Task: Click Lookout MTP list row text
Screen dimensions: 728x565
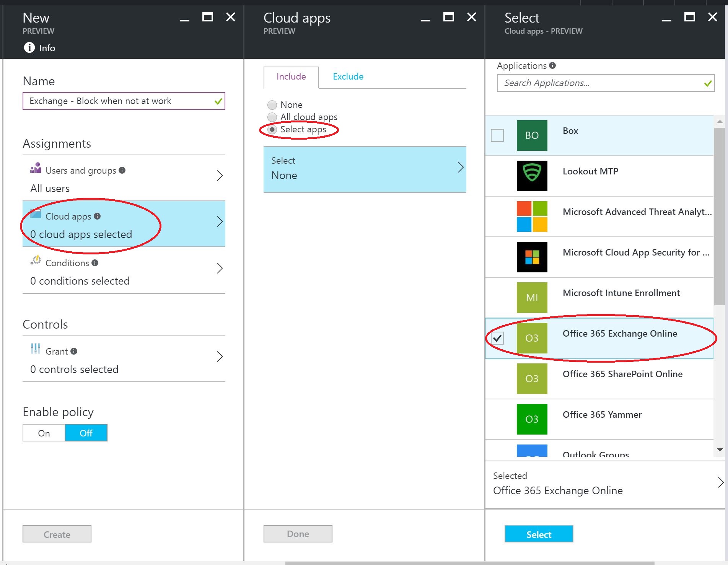Action: pos(590,171)
